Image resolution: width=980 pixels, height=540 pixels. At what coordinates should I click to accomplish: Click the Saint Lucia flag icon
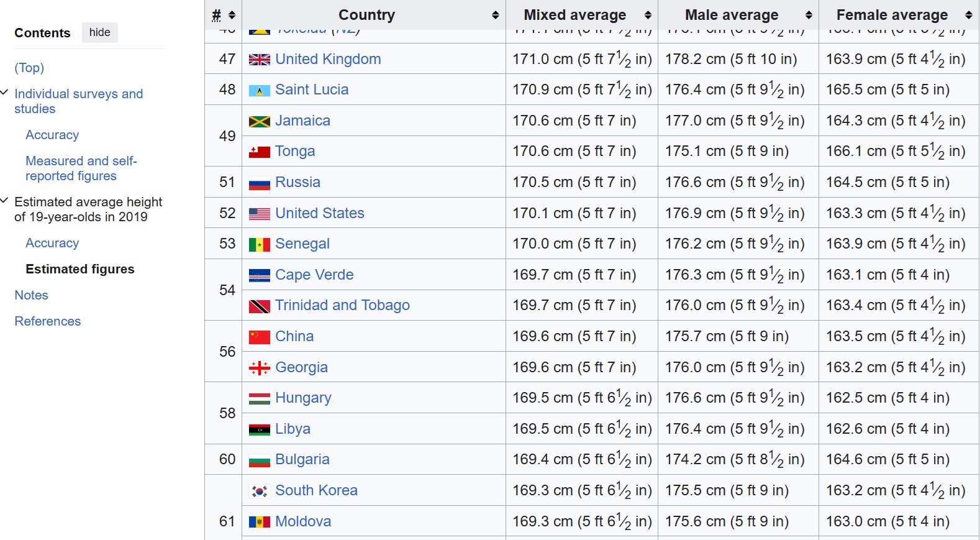coord(259,91)
